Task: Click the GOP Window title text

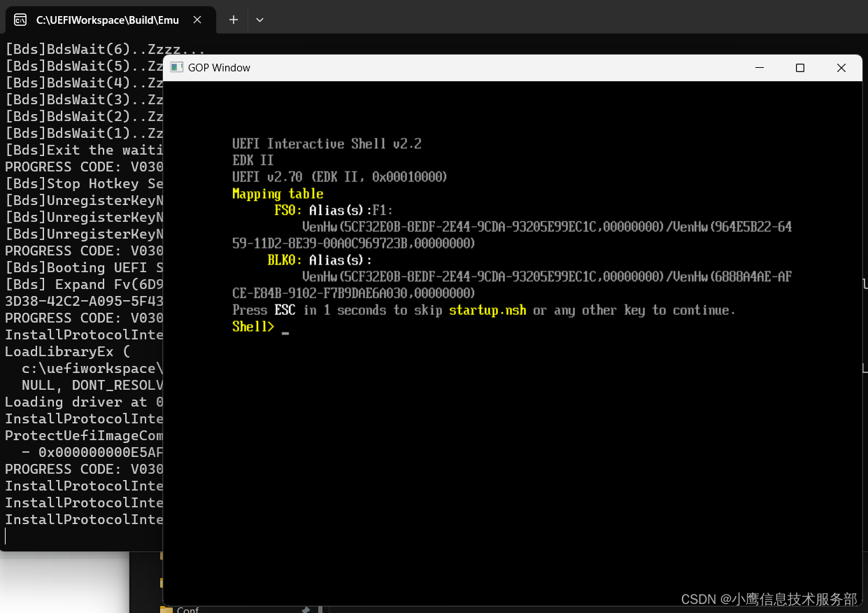Action: pyautogui.click(x=219, y=68)
